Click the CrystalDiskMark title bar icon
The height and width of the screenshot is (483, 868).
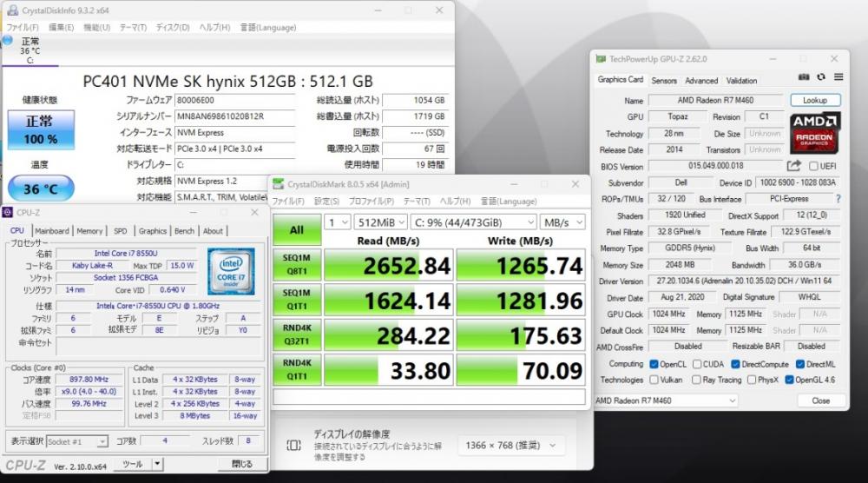(279, 184)
